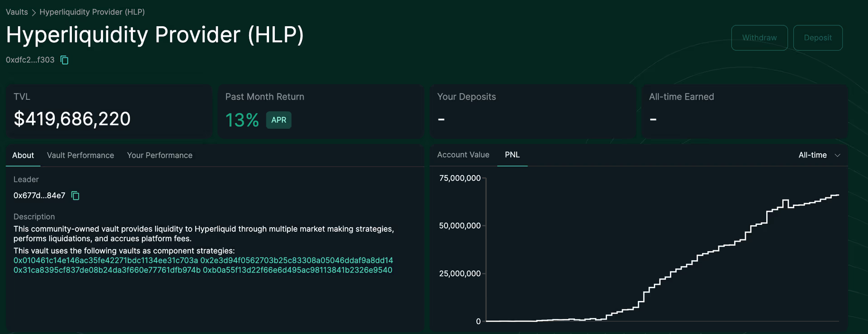Copy the leader address 0x677d...84e7

coord(75,196)
